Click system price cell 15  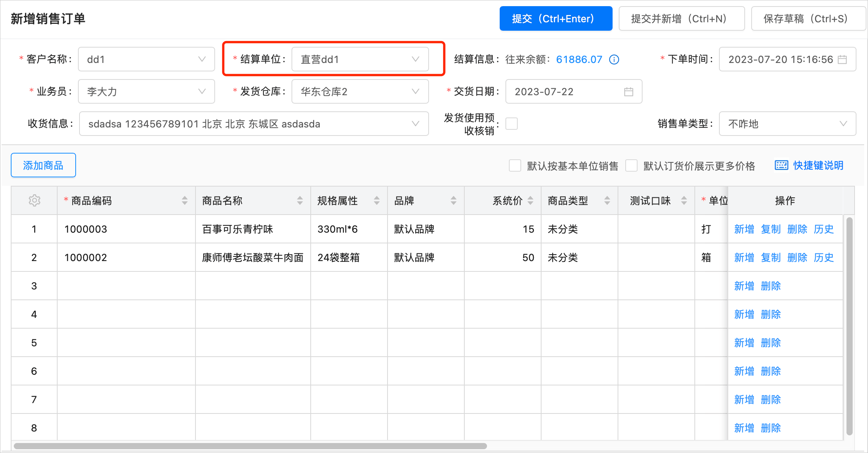point(503,229)
